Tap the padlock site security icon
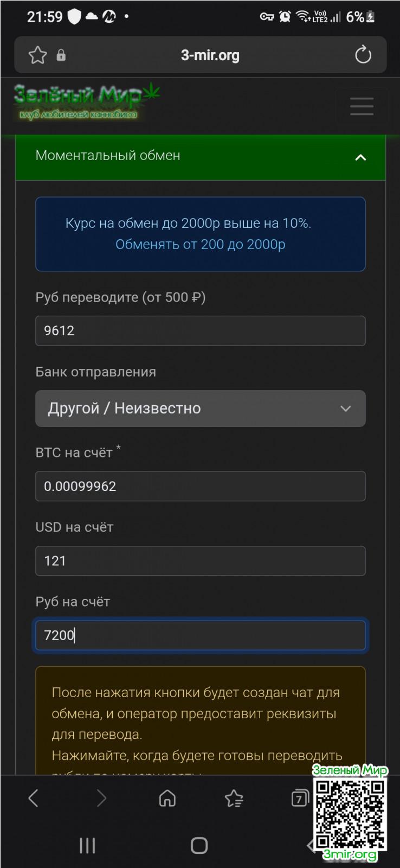The image size is (400, 868). (61, 55)
